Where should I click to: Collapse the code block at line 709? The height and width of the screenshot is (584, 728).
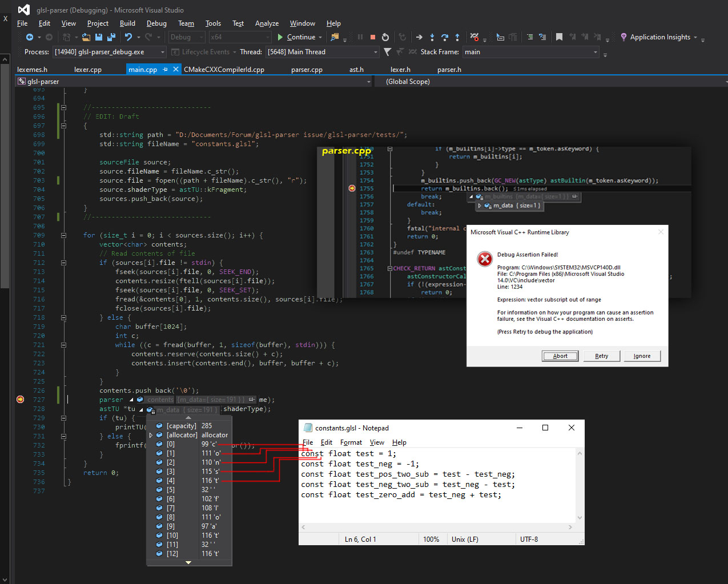click(64, 235)
